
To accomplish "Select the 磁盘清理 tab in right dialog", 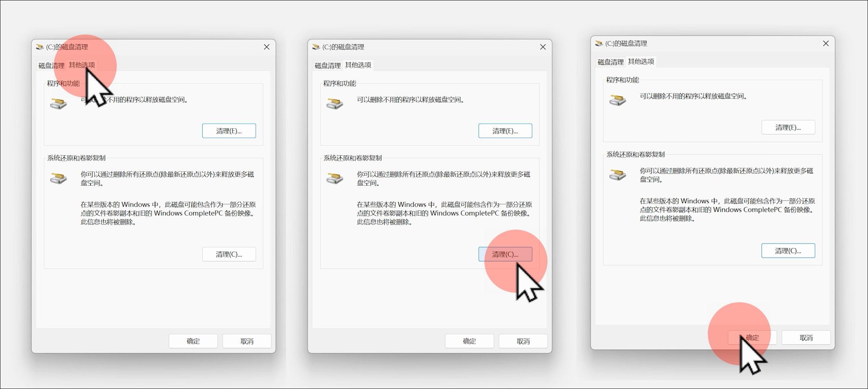I will pyautogui.click(x=610, y=62).
